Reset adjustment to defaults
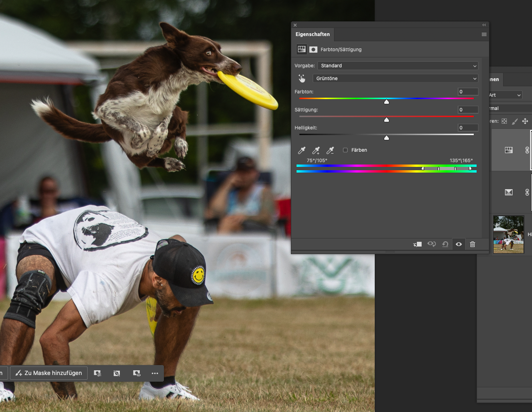This screenshot has height=412, width=532. pyautogui.click(x=445, y=244)
